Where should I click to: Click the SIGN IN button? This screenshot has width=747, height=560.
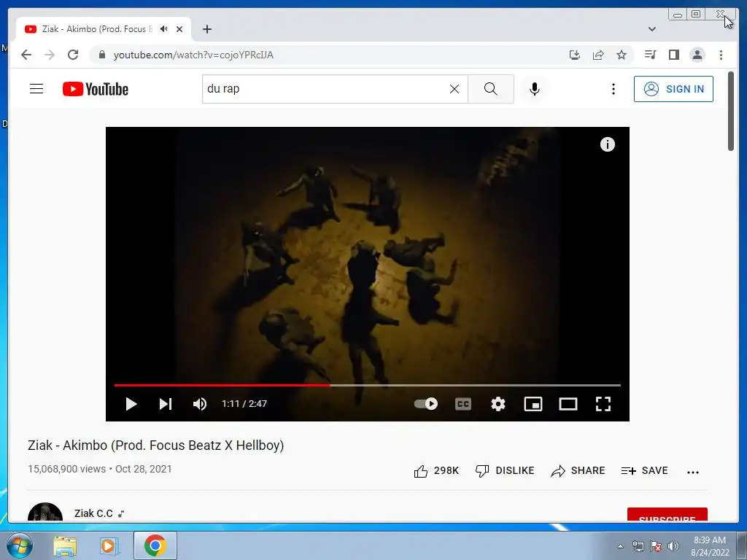(x=673, y=89)
